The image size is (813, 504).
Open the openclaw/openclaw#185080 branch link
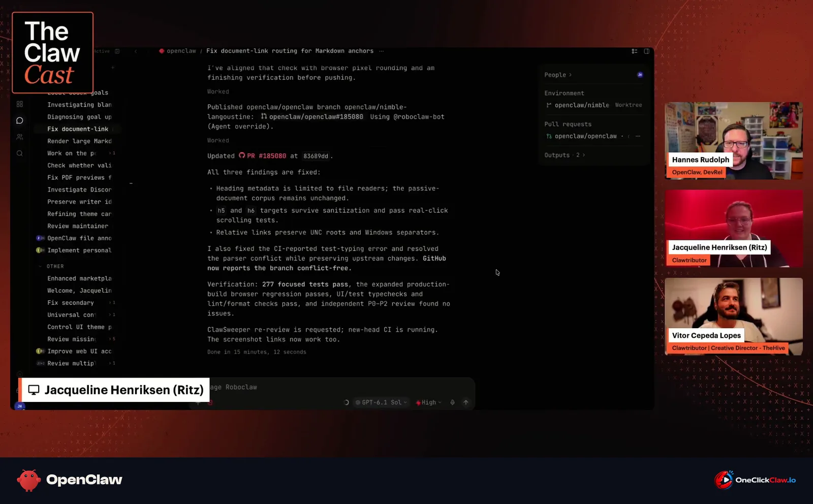(x=312, y=117)
